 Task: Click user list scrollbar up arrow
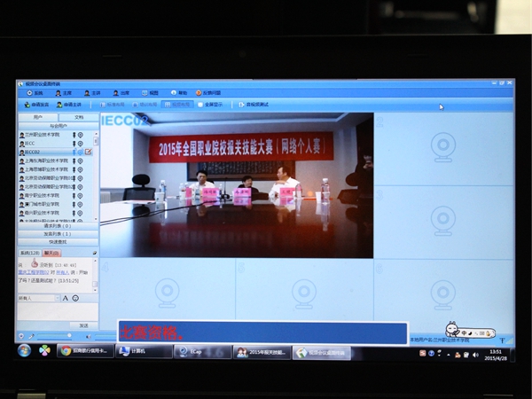click(x=96, y=134)
